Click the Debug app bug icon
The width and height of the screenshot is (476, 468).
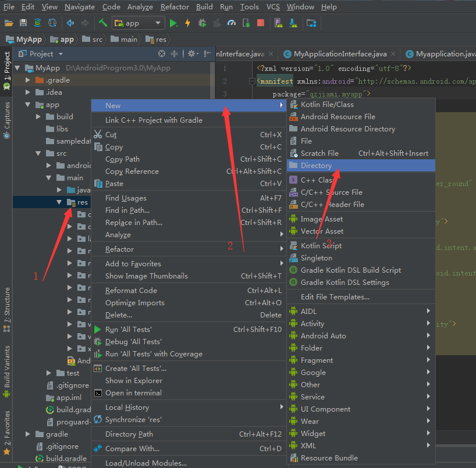[202, 23]
